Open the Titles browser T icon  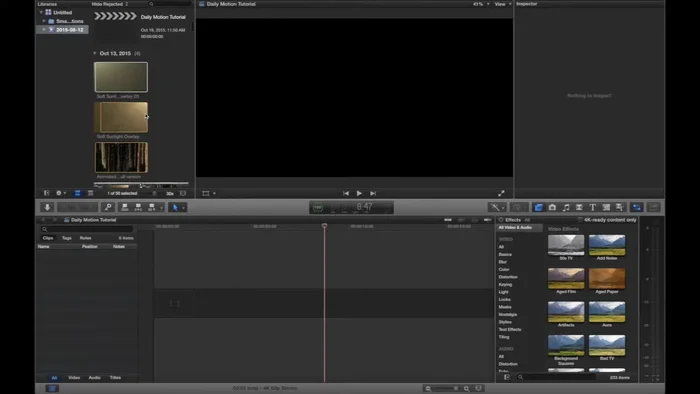point(592,207)
